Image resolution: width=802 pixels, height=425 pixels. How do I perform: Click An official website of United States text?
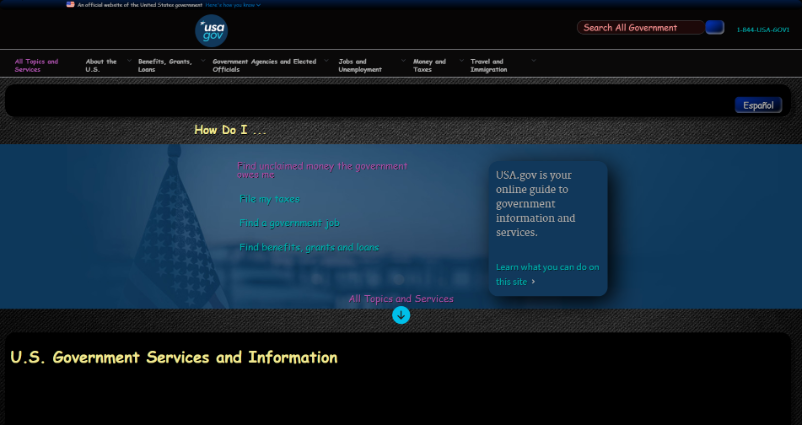(140, 5)
